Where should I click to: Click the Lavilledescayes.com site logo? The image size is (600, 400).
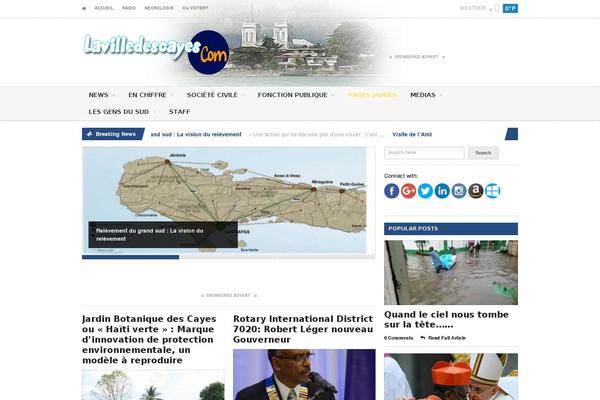tap(156, 52)
